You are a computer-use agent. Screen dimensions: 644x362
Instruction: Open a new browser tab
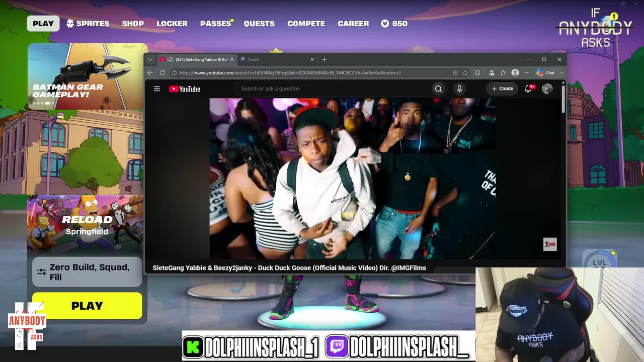(324, 59)
